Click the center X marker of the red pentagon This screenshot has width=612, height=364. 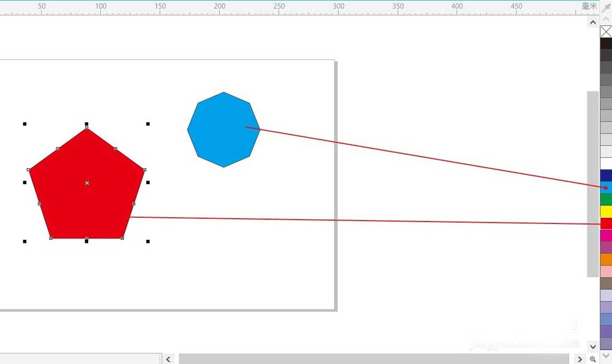point(87,182)
